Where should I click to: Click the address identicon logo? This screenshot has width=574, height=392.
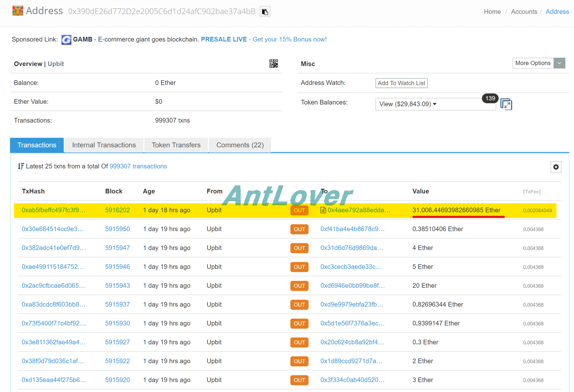coord(18,11)
